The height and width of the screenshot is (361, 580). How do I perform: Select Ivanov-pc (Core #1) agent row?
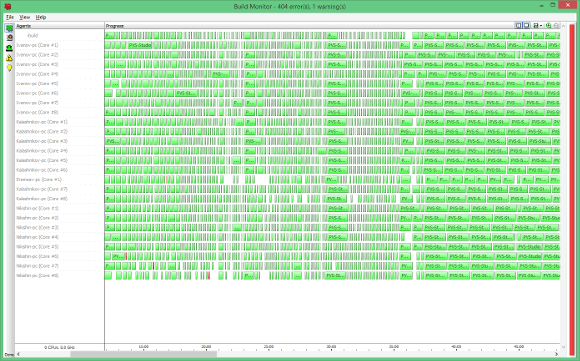pos(60,45)
